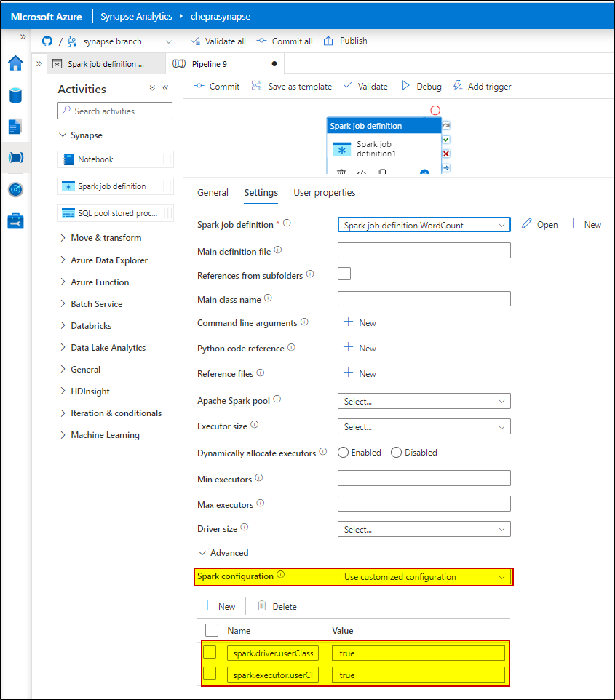Viewport: 615px width, 700px height.
Task: Add New command line argument
Action: point(360,322)
